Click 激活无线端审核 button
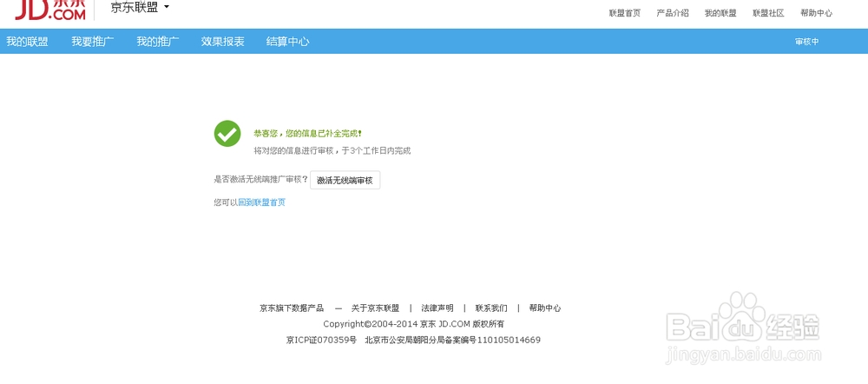Viewport: 868px width, 384px height. [345, 180]
